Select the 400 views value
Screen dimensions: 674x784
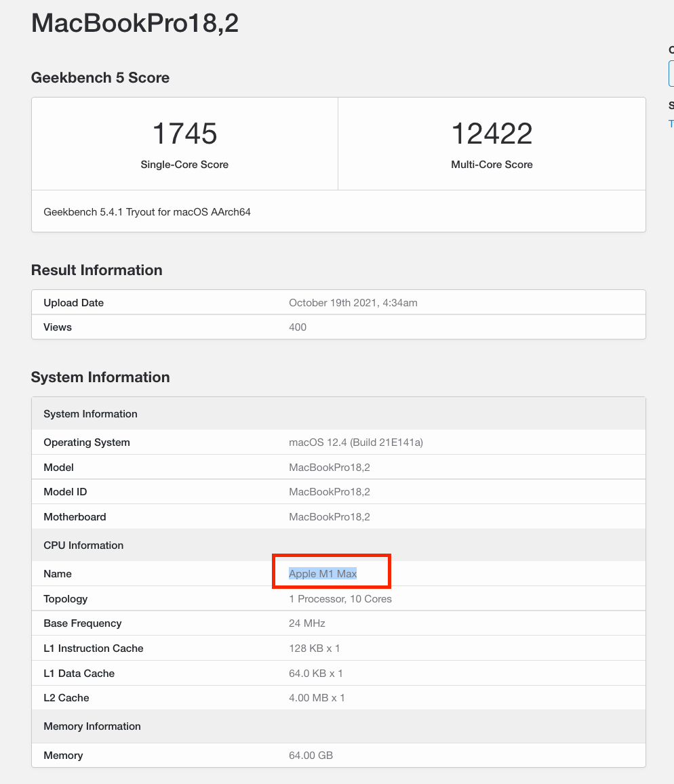298,327
